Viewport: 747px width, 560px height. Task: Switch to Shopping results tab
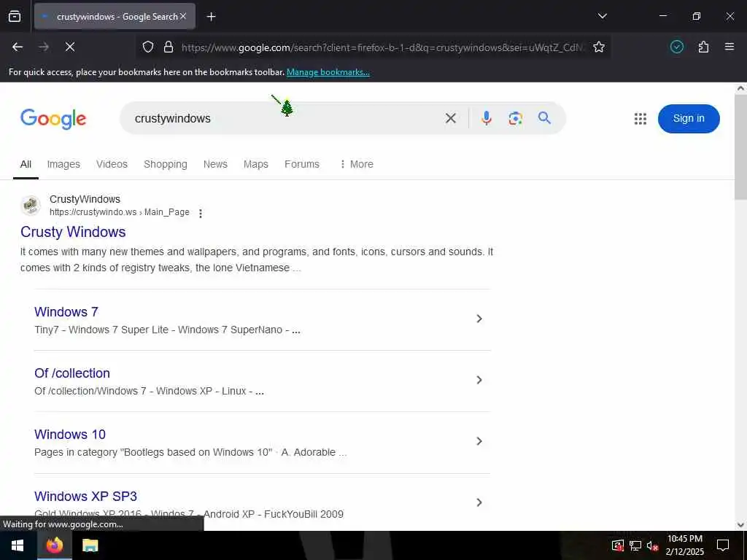[166, 164]
